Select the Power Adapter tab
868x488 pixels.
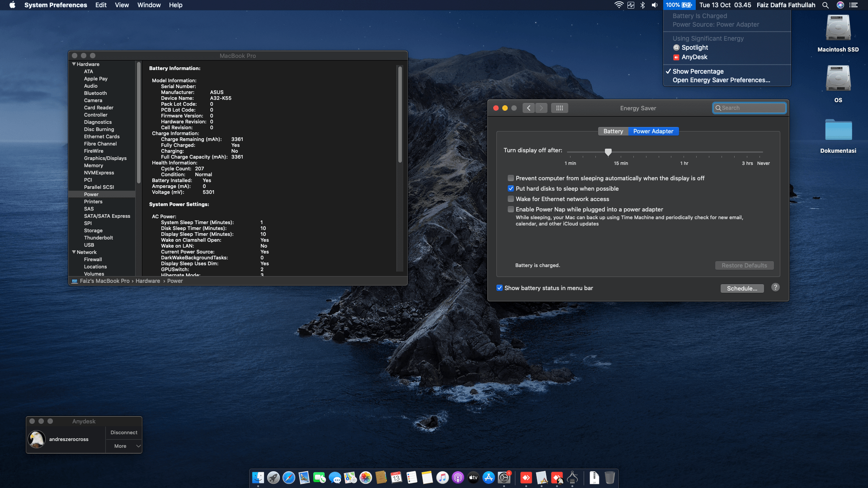tap(653, 131)
